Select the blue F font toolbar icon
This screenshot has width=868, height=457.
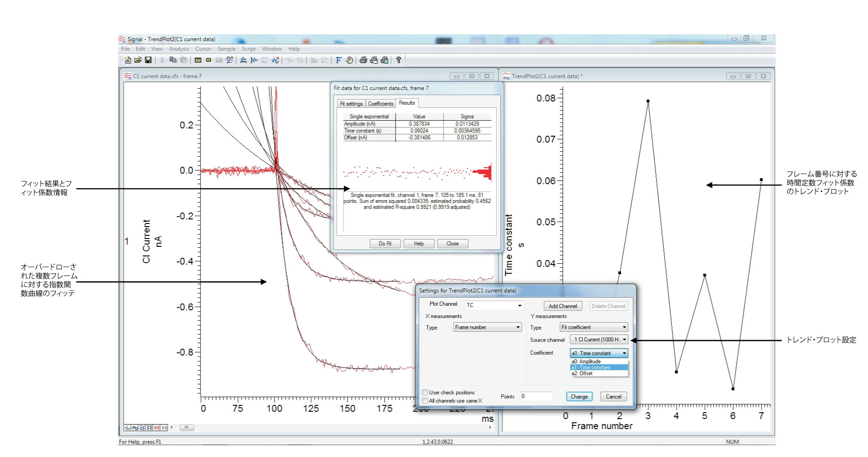(338, 60)
